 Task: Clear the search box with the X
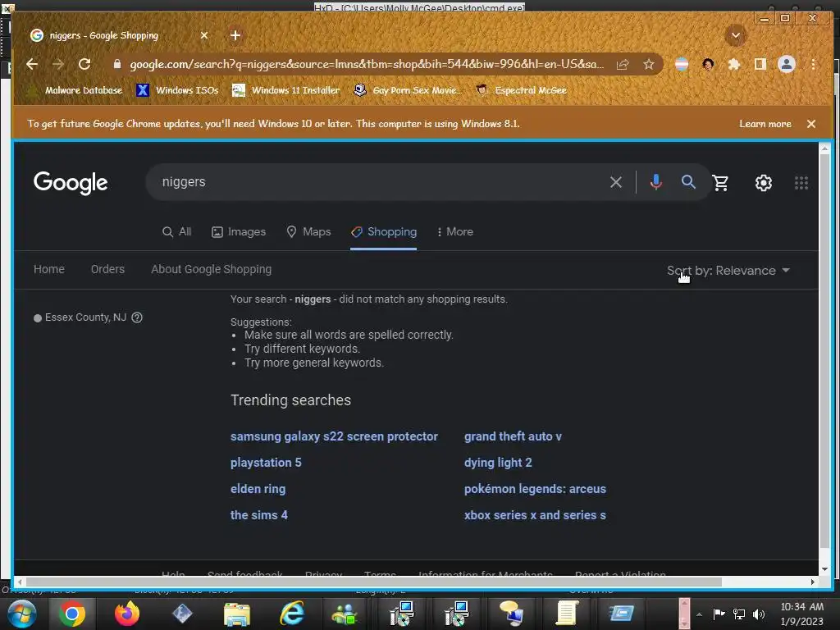616,182
